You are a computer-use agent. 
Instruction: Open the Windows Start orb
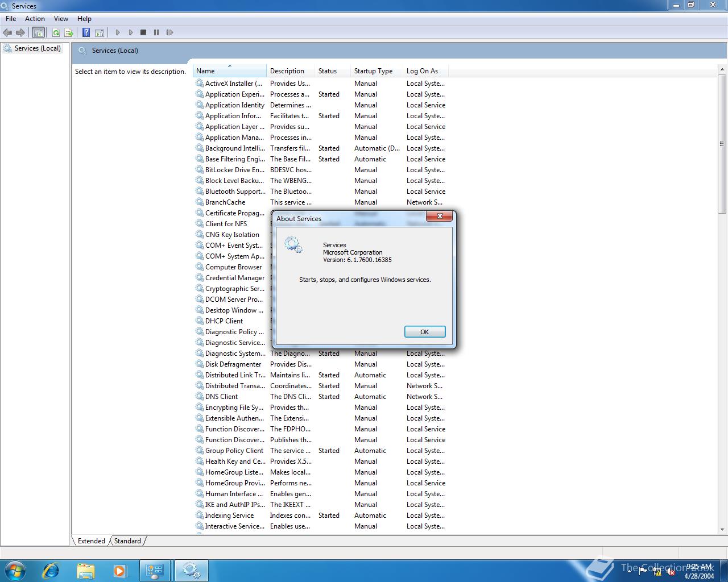(x=15, y=570)
